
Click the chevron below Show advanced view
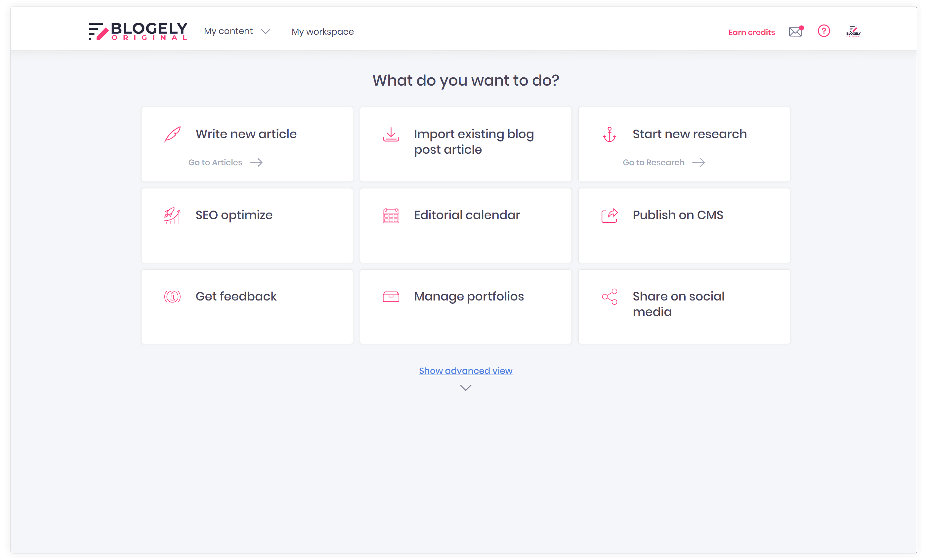click(x=465, y=388)
